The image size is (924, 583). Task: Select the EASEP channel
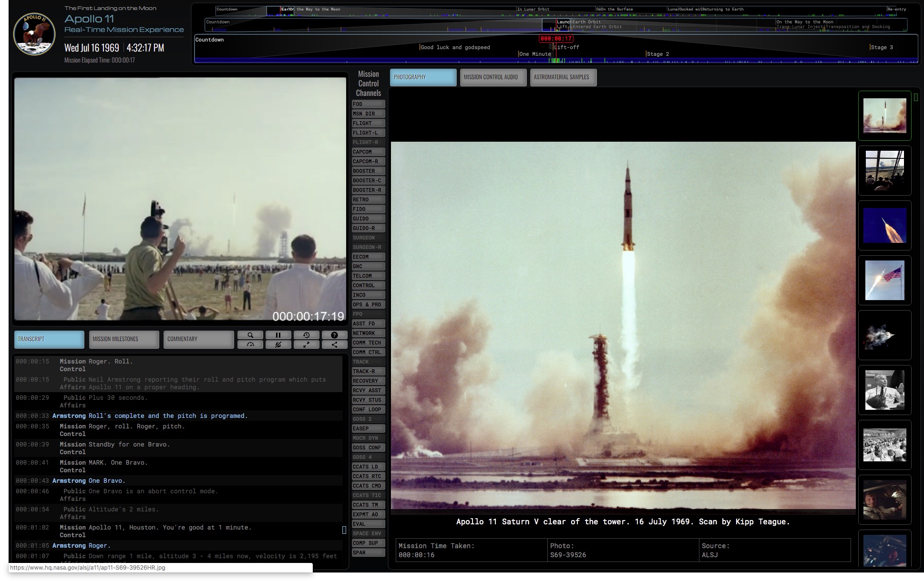click(x=368, y=428)
